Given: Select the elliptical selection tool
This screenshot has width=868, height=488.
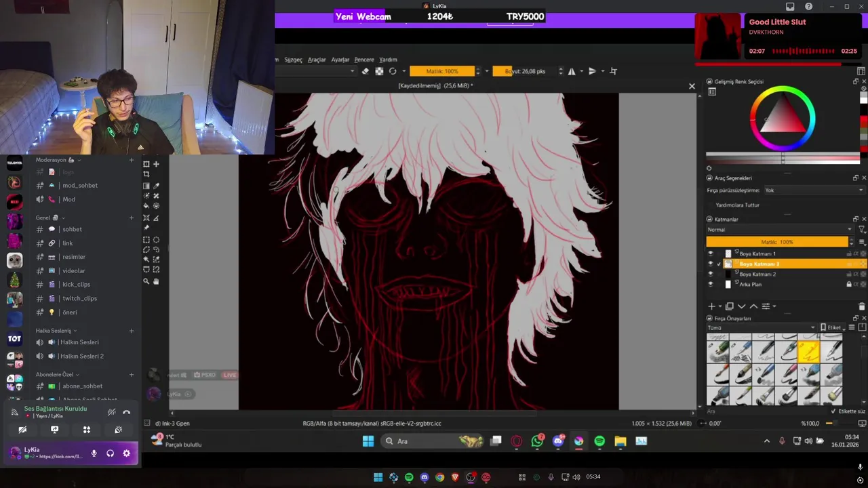Looking at the screenshot, I should tap(156, 240).
